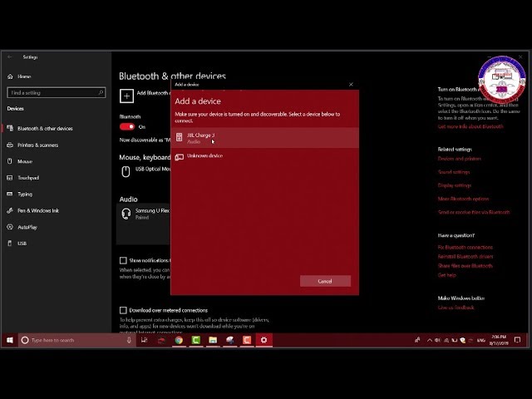
Task: Open Display settings link
Action: click(455, 185)
